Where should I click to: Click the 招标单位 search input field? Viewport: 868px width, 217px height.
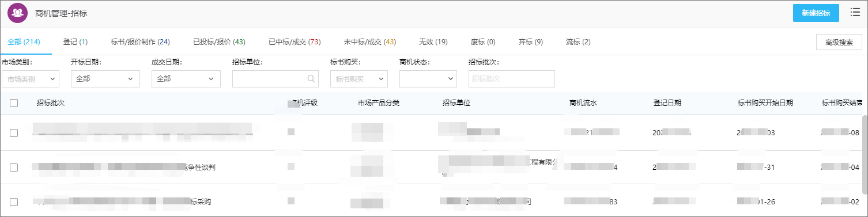(x=276, y=79)
